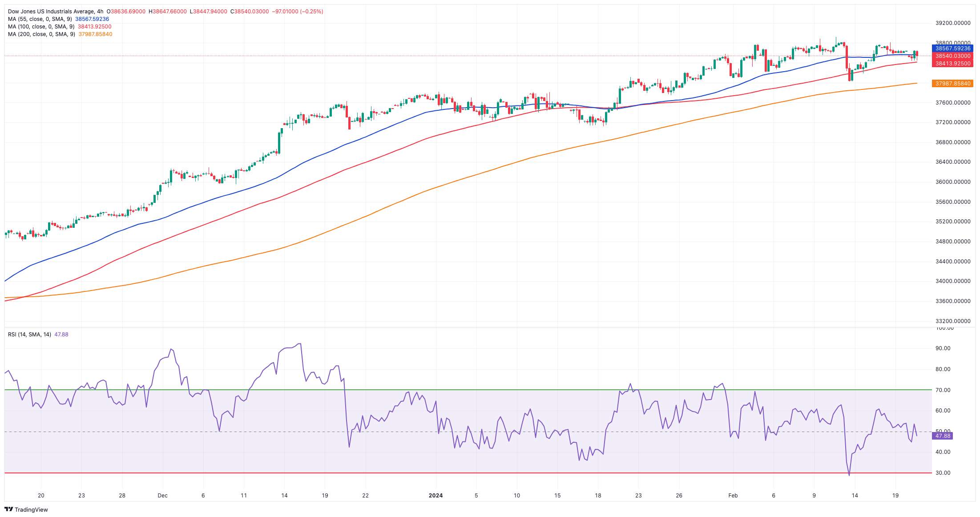Click the 37200.00000 price scale value

tap(953, 122)
